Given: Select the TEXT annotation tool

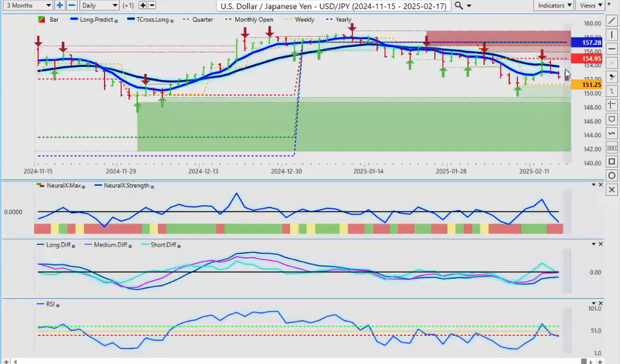Looking at the screenshot, I should [611, 147].
